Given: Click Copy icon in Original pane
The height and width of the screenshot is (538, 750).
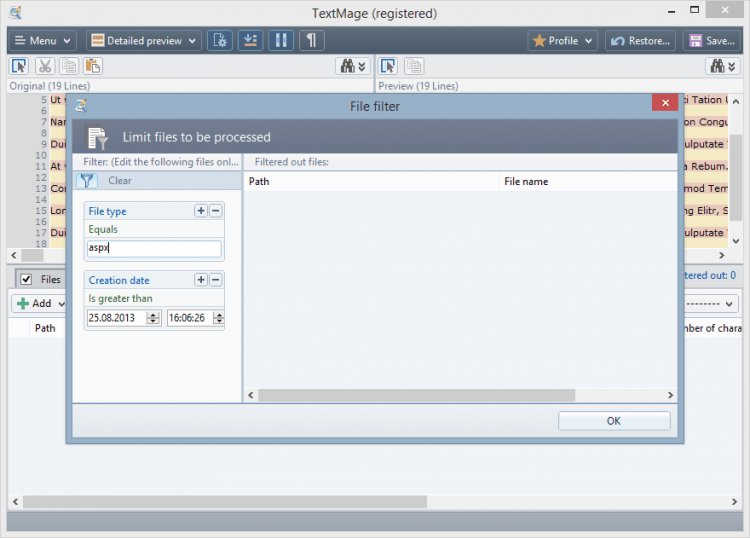Looking at the screenshot, I should tap(69, 66).
